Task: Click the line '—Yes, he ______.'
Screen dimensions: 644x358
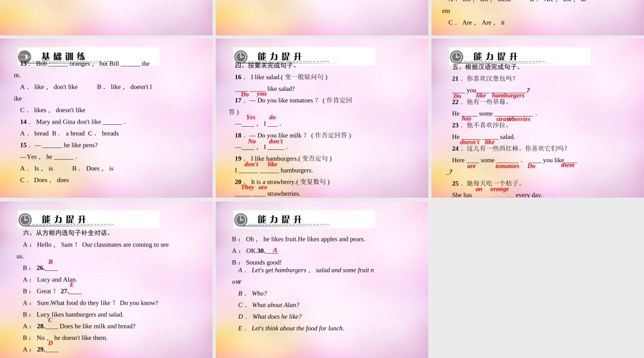Action: pyautogui.click(x=48, y=157)
